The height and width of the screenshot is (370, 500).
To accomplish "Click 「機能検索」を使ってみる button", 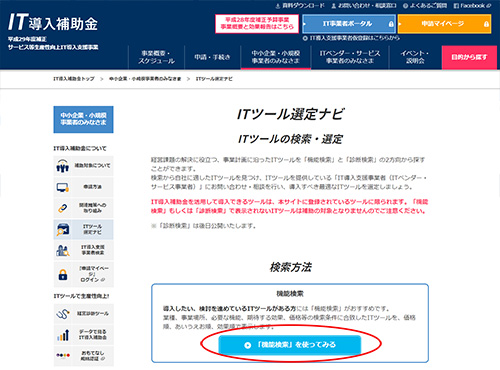I will (290, 345).
